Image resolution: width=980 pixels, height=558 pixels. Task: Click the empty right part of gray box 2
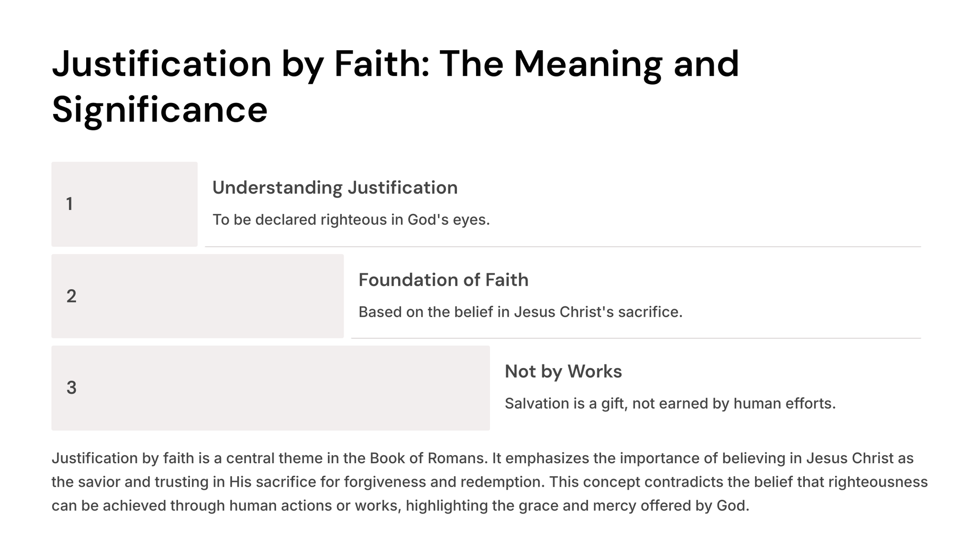(287, 296)
